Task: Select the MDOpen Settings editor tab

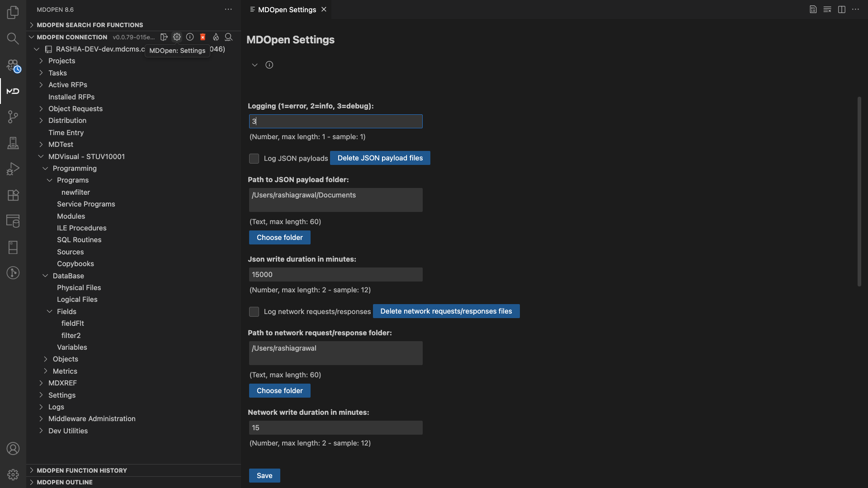Action: [287, 9]
